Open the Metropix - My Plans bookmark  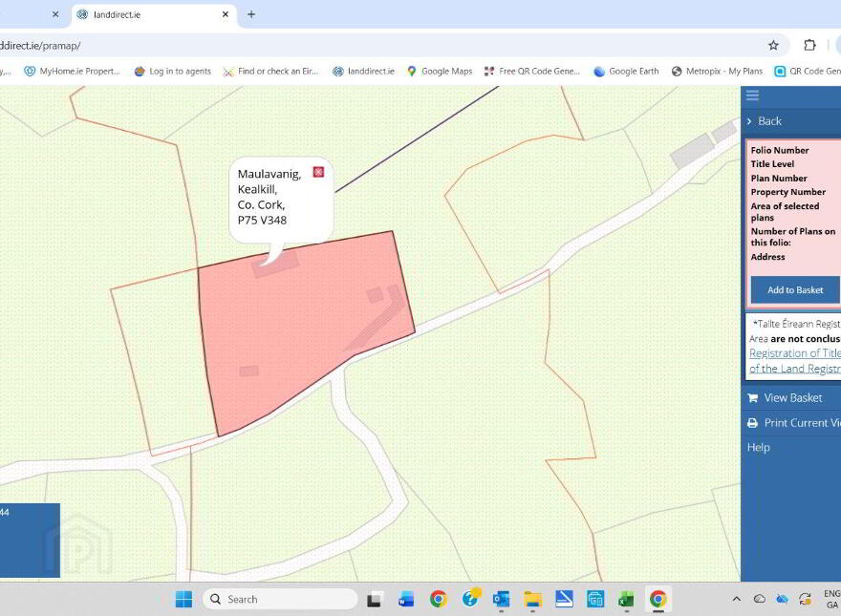click(x=717, y=72)
